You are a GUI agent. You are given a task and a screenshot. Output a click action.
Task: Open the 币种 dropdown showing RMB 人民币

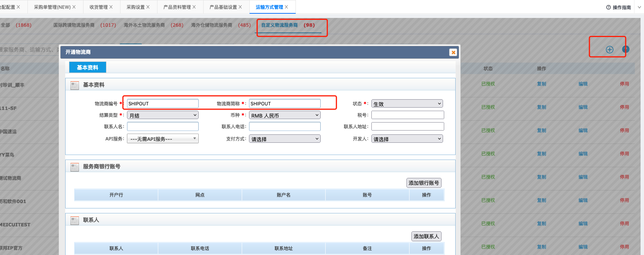point(285,115)
